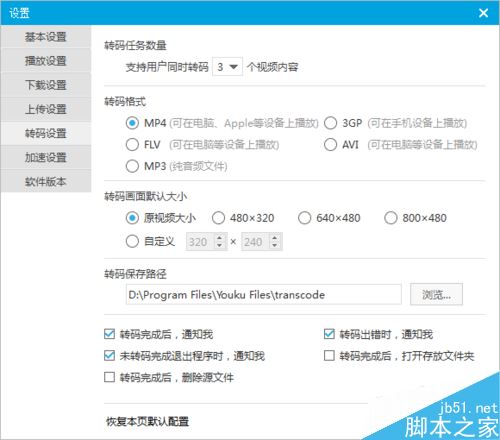
Task: Select the AVI format radio button
Action: point(330,145)
